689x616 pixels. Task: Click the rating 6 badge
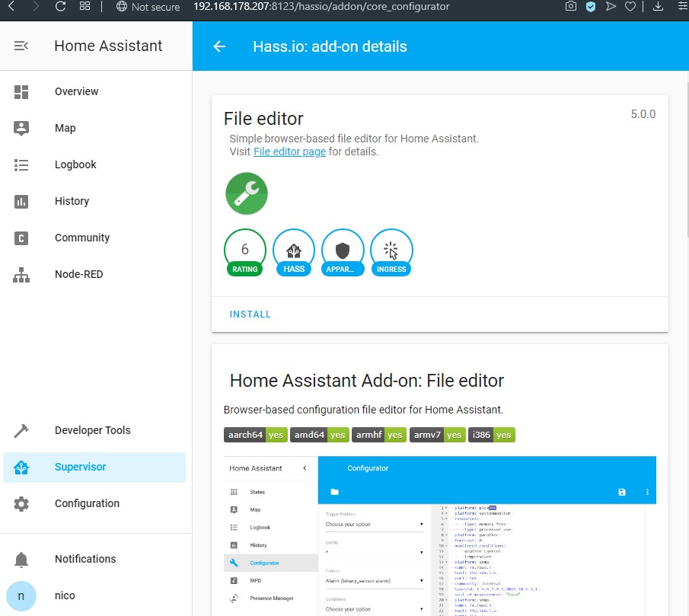(x=245, y=251)
